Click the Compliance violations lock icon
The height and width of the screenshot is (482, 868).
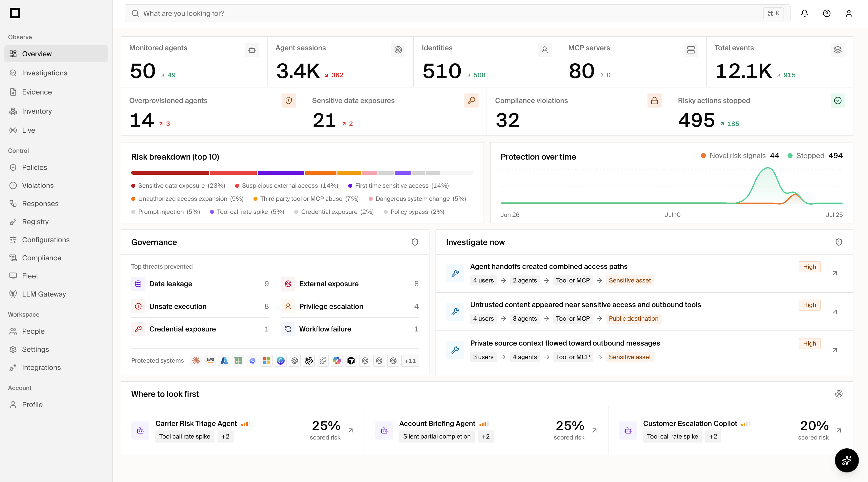pyautogui.click(x=654, y=100)
